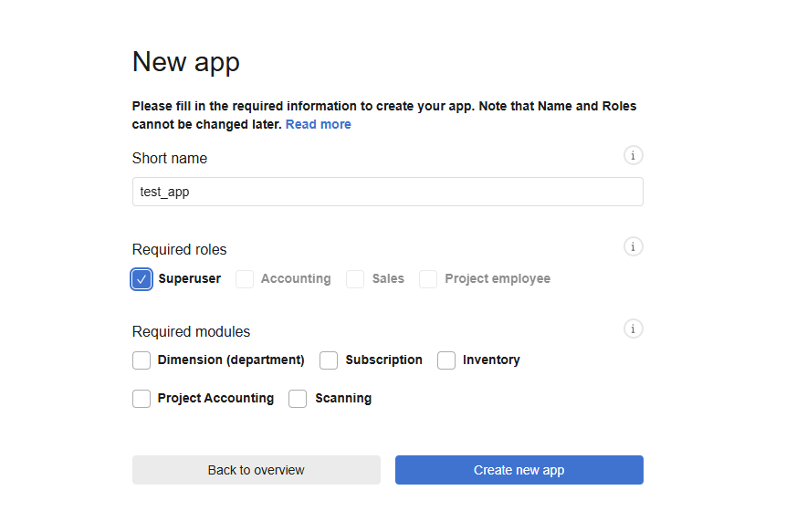
Task: Toggle the Scanning module checkbox
Action: click(298, 399)
